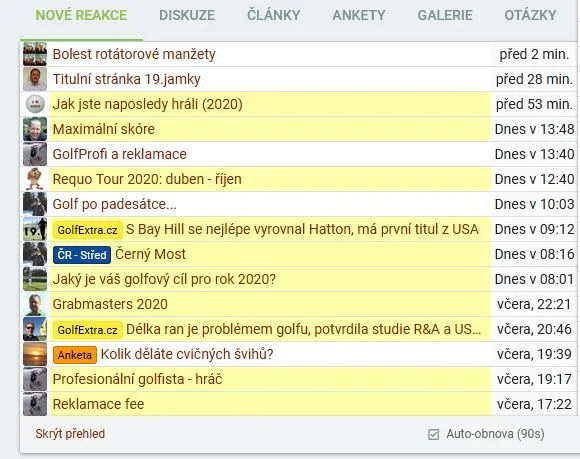The height and width of the screenshot is (459, 580).
Task: Open the Galerie tab
Action: (x=445, y=15)
